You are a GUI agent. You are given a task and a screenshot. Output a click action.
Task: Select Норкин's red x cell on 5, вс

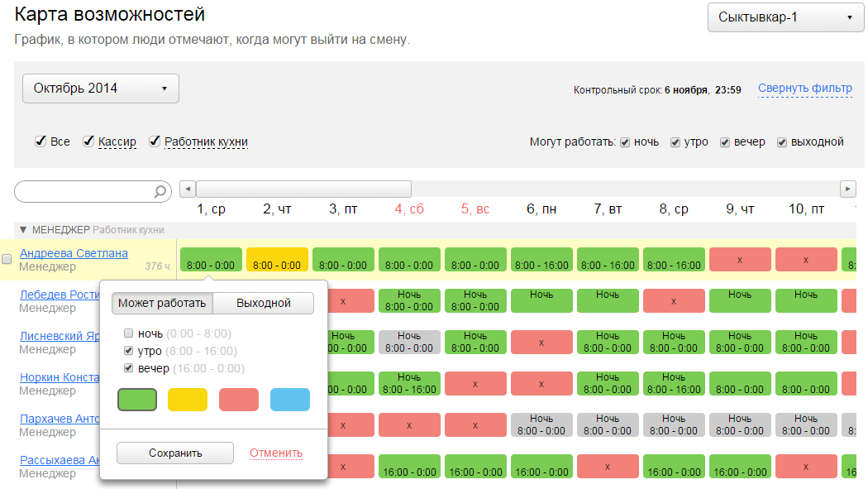475,383
